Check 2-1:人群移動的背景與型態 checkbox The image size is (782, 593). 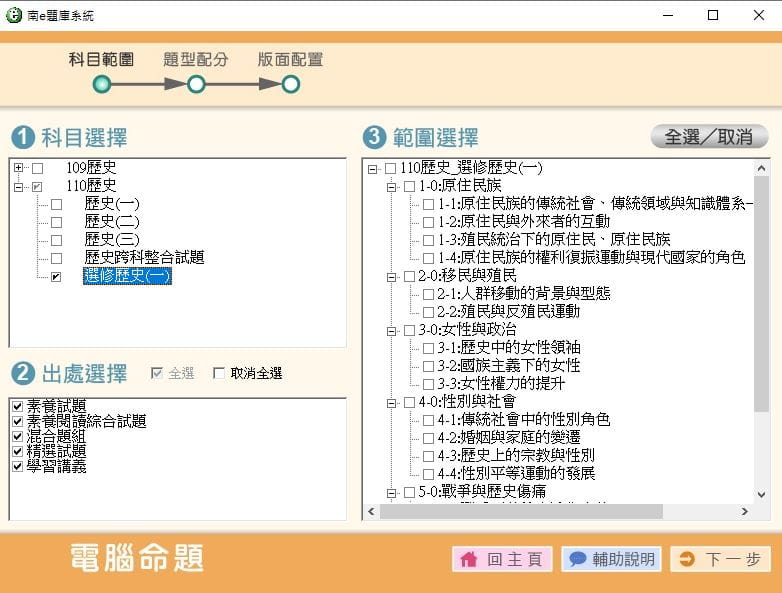[x=428, y=294]
